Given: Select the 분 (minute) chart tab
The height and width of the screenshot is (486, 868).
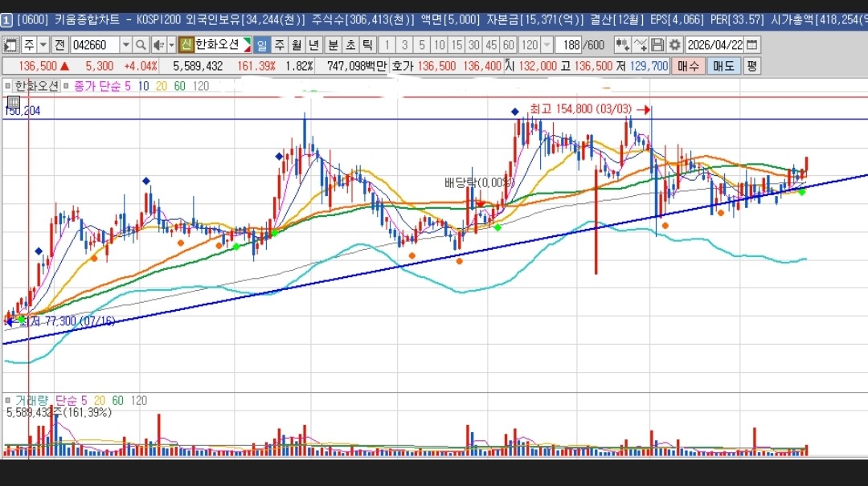Looking at the screenshot, I should coord(333,45).
